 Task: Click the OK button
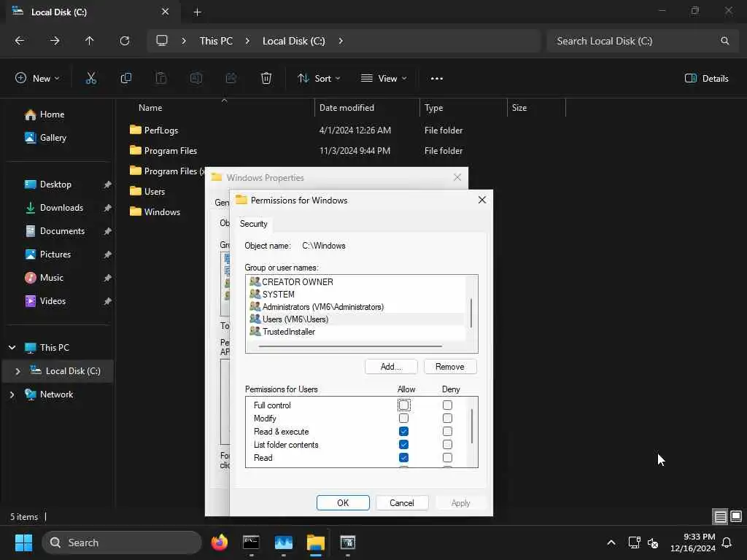point(343,503)
